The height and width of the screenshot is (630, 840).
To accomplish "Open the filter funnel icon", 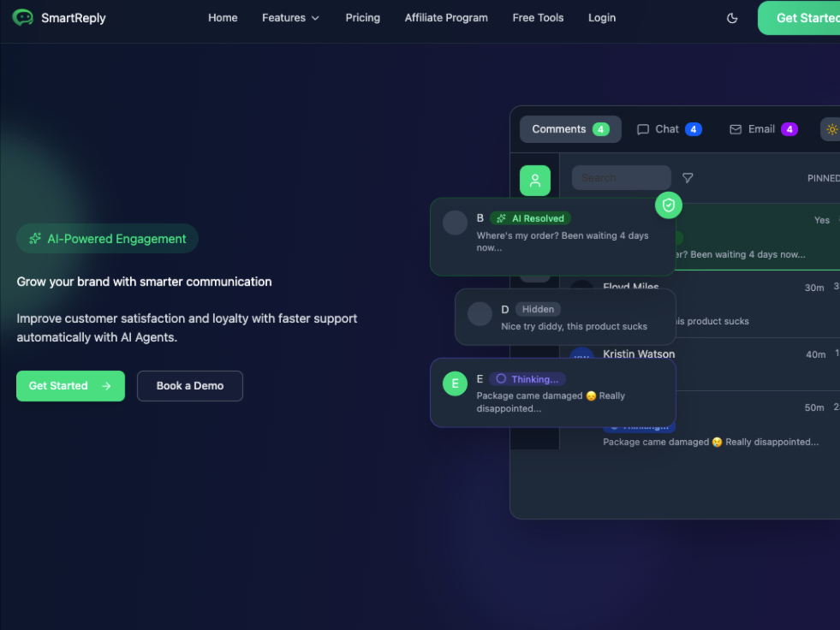I will coord(688,178).
